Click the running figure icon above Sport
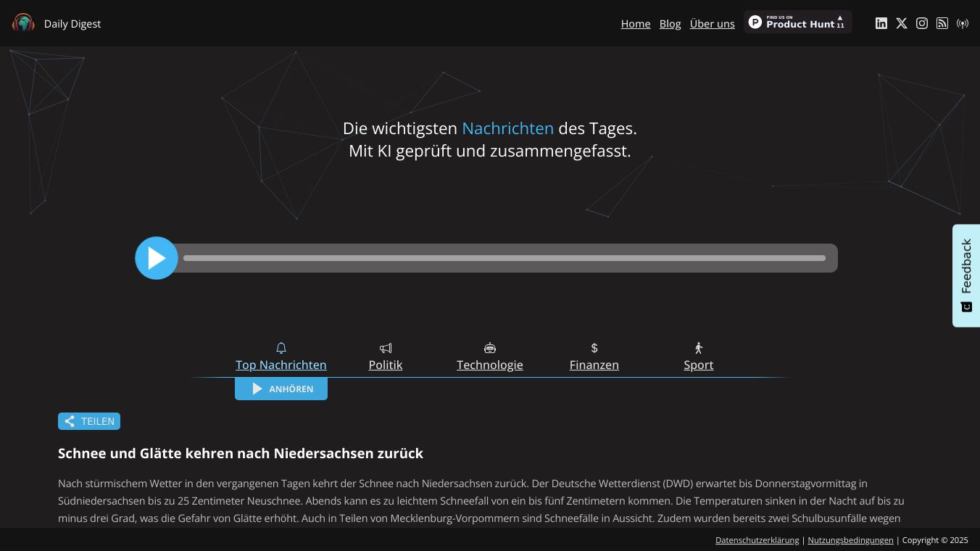 pos(699,348)
